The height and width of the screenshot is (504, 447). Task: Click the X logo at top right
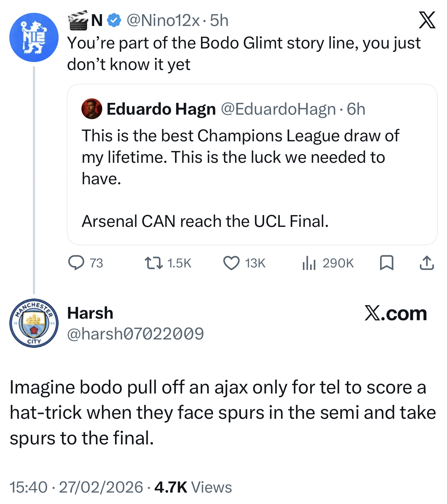coord(427,20)
